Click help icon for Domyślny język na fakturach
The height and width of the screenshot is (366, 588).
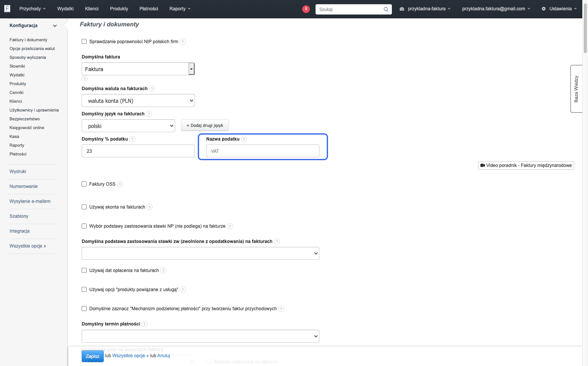[x=149, y=114]
